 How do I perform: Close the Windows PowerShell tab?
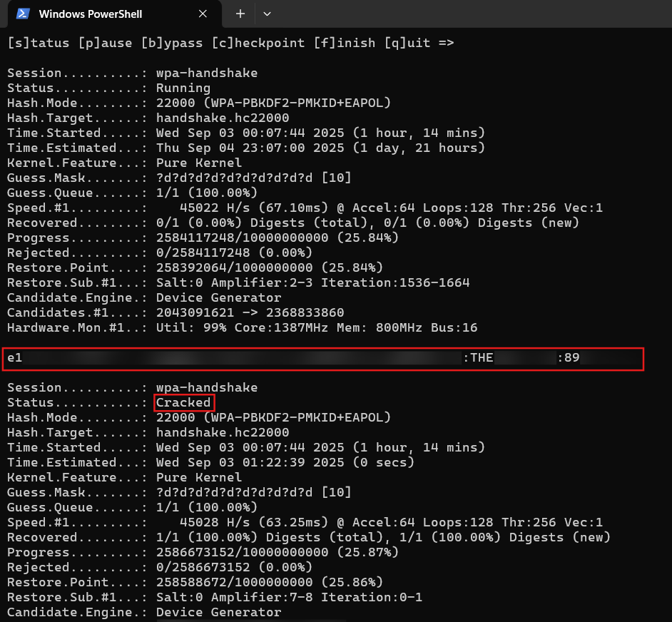click(203, 14)
